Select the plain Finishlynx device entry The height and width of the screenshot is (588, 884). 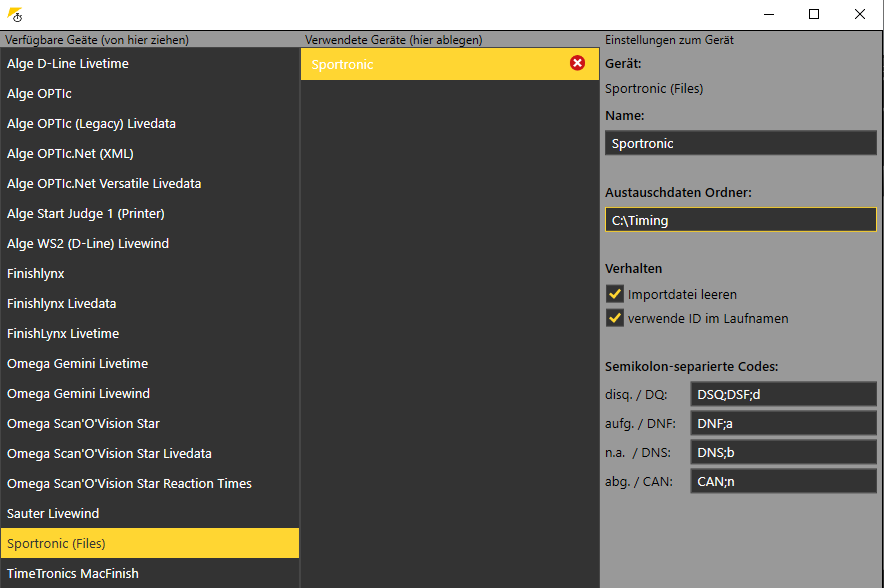point(150,273)
